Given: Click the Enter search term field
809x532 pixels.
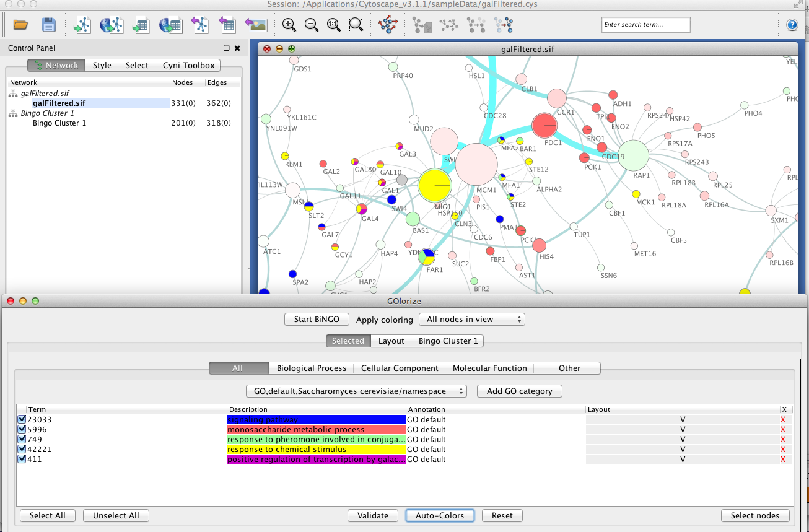Looking at the screenshot, I should [645, 25].
